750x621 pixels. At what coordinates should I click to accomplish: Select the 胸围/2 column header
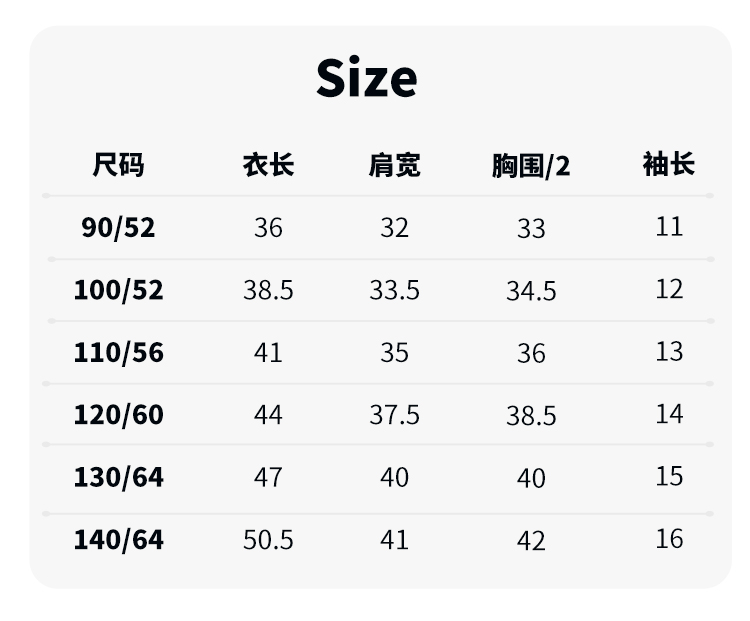click(530, 166)
